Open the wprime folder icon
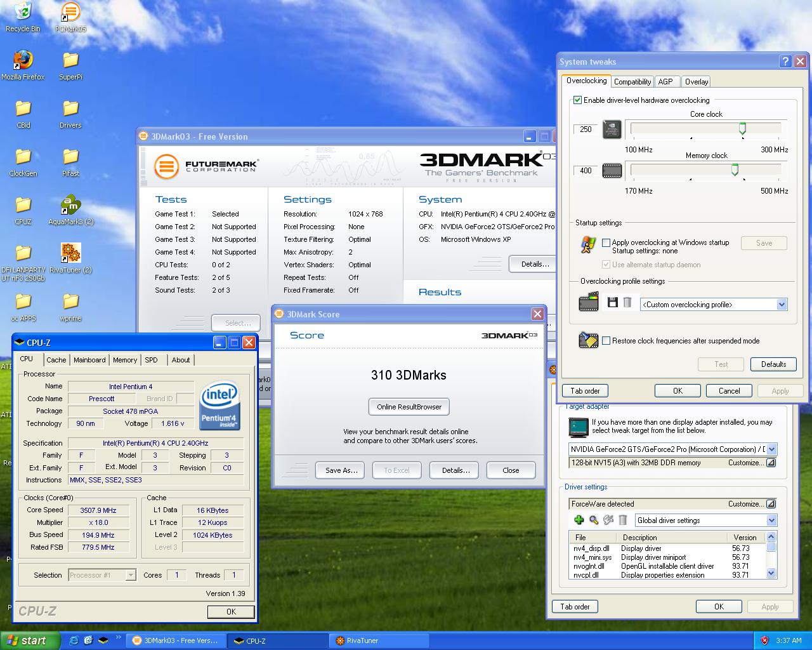 70,307
